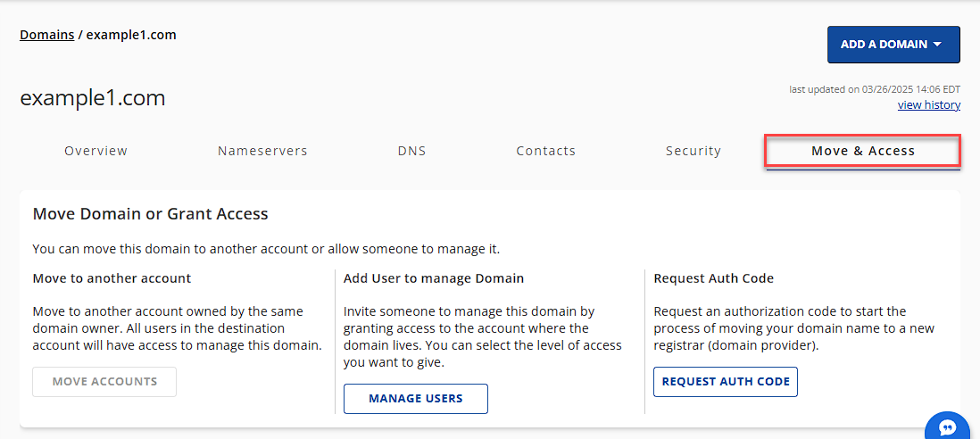Click the last updated timestamp text
980x439 pixels.
[875, 89]
